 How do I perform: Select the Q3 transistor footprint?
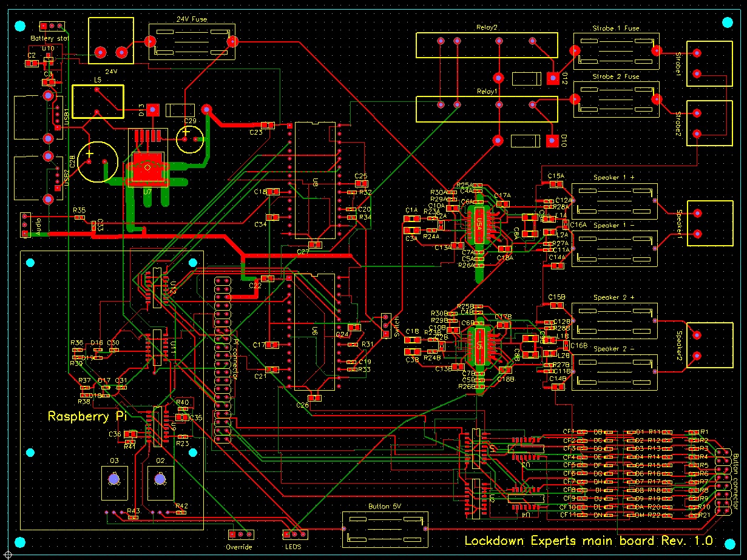pyautogui.click(x=113, y=480)
